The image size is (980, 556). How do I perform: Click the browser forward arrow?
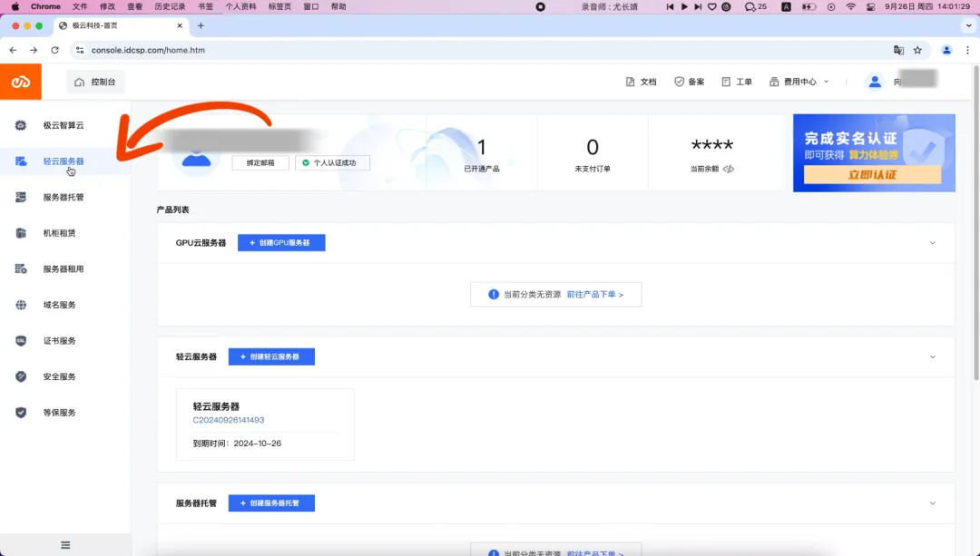(34, 50)
